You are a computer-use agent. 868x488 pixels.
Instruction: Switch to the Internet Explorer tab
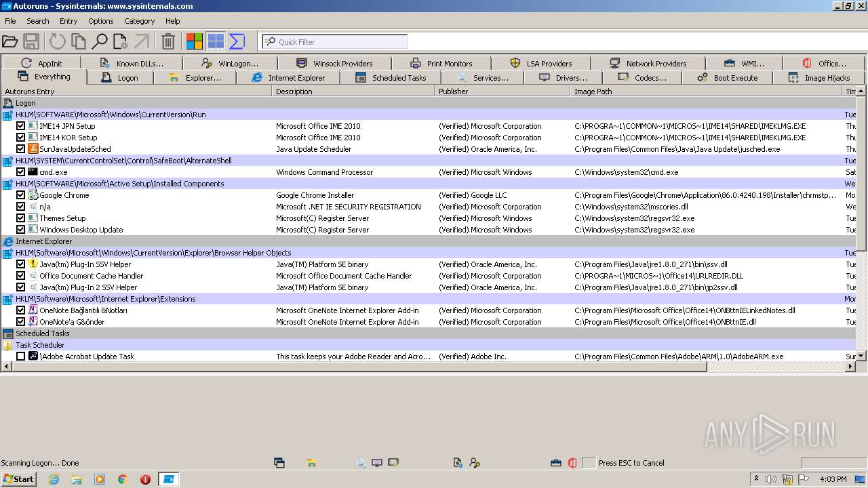[289, 78]
